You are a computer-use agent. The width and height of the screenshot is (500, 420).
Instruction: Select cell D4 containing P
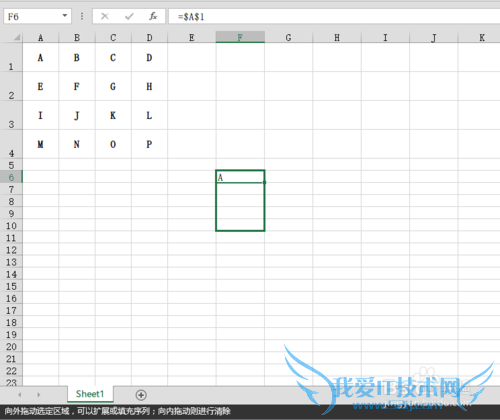point(149,144)
